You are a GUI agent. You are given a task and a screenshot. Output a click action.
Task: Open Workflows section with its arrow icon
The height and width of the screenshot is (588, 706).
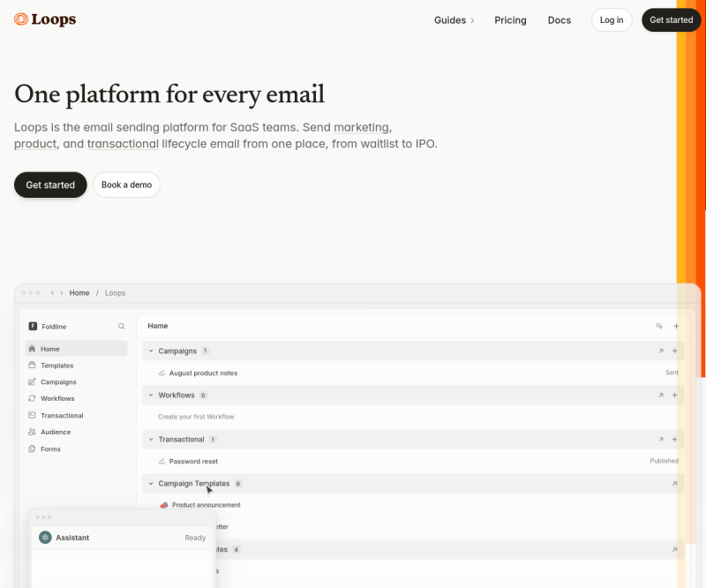click(661, 396)
